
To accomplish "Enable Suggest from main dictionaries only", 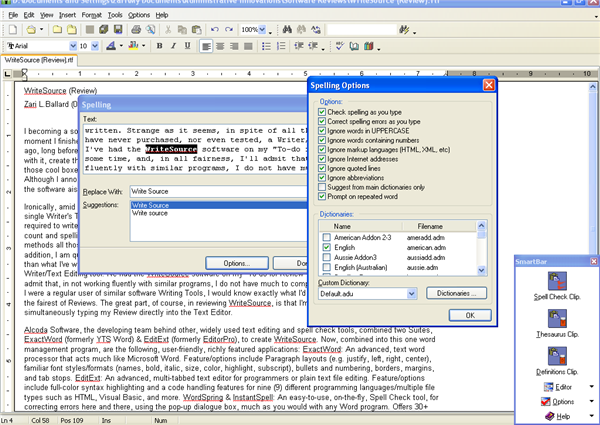I will pos(322,187).
